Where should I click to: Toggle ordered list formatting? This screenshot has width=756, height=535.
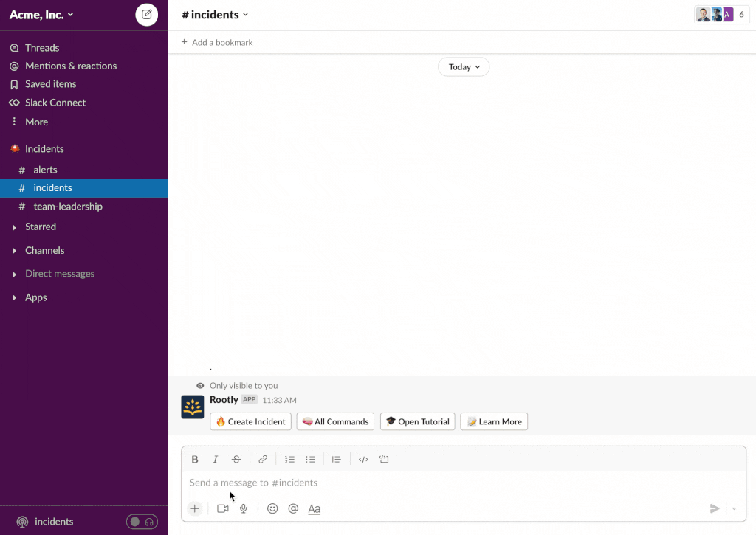pos(289,459)
